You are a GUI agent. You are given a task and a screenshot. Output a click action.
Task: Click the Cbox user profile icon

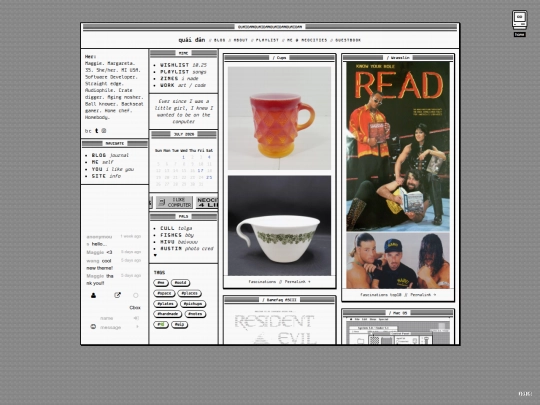tap(93, 295)
